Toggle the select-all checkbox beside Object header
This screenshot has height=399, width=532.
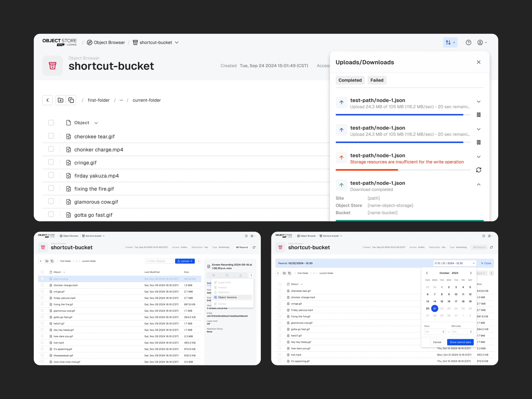(51, 123)
